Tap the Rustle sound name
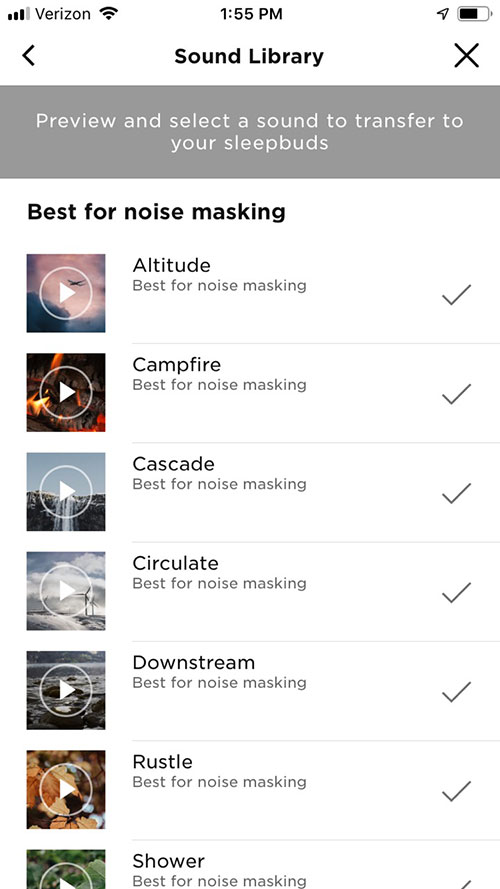This screenshot has height=889, width=500. 163,761
